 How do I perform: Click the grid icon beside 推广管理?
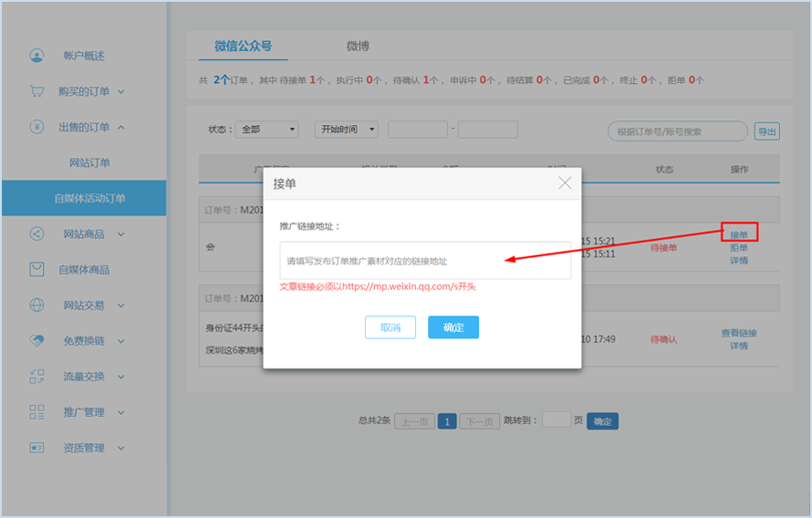click(x=36, y=412)
